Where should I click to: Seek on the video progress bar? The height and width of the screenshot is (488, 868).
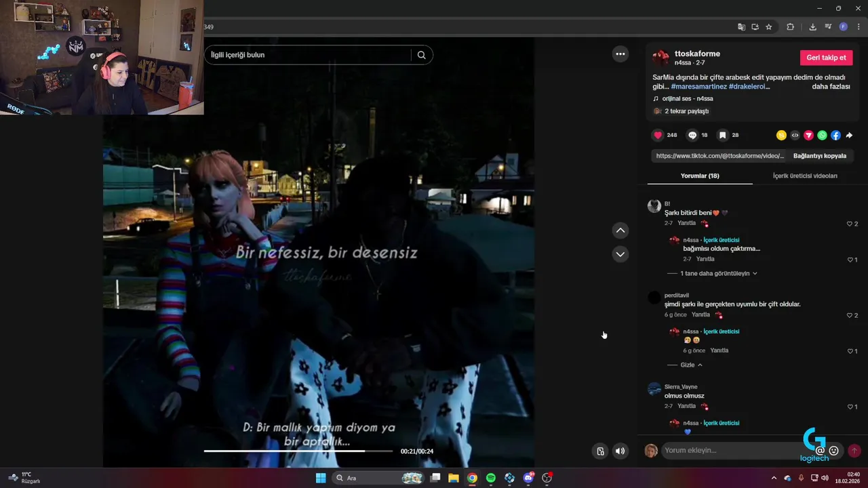pos(298,451)
